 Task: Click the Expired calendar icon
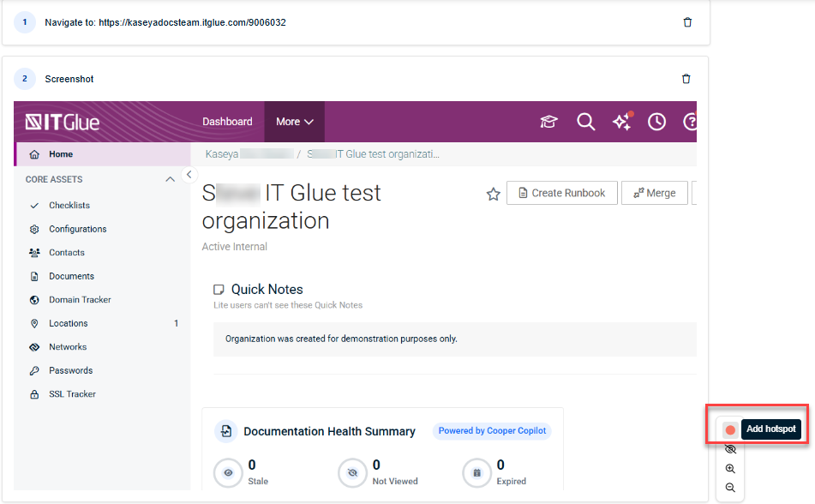(x=476, y=473)
